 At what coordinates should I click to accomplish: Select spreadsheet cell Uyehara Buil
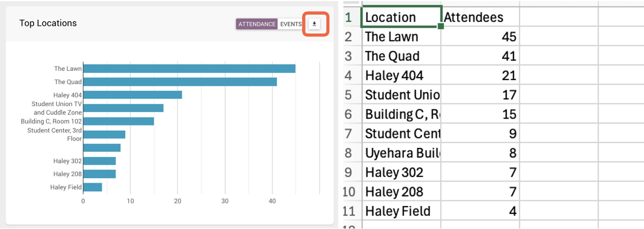[x=401, y=153]
